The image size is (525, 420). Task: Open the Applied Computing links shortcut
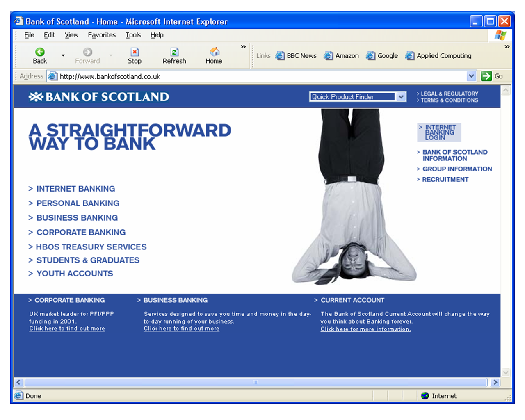click(x=438, y=56)
